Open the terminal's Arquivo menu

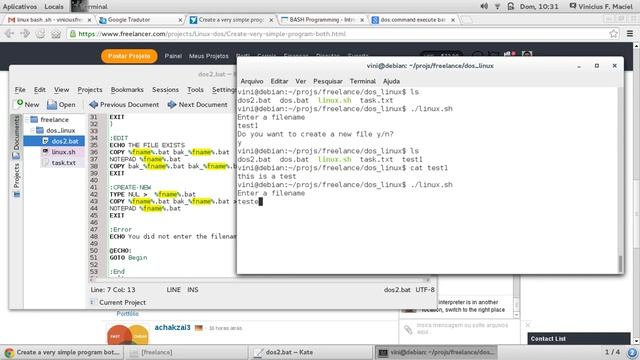[252, 81]
